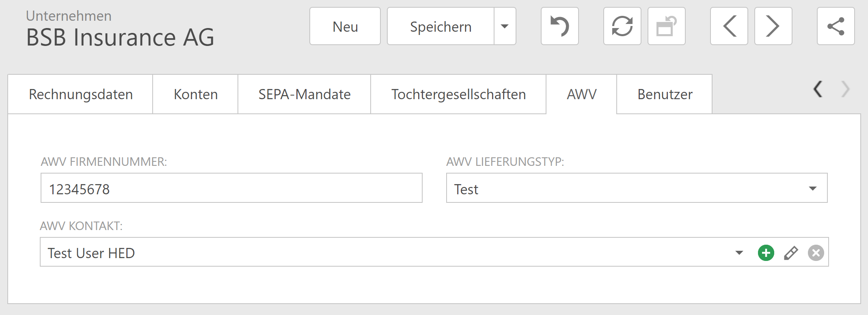Screen dimensions: 868x315
Task: Switch to the Benutzer tab
Action: tap(665, 94)
